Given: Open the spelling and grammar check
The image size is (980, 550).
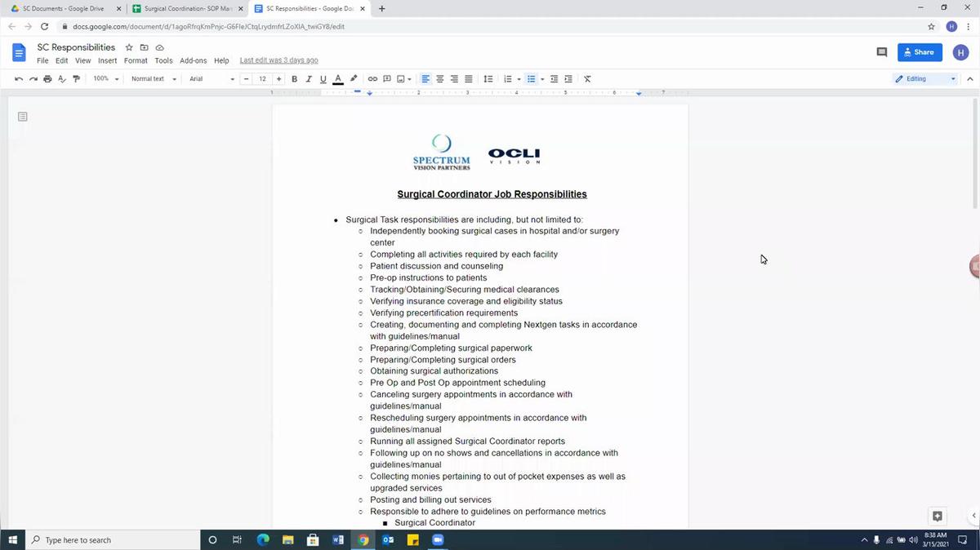Looking at the screenshot, I should pos(62,78).
